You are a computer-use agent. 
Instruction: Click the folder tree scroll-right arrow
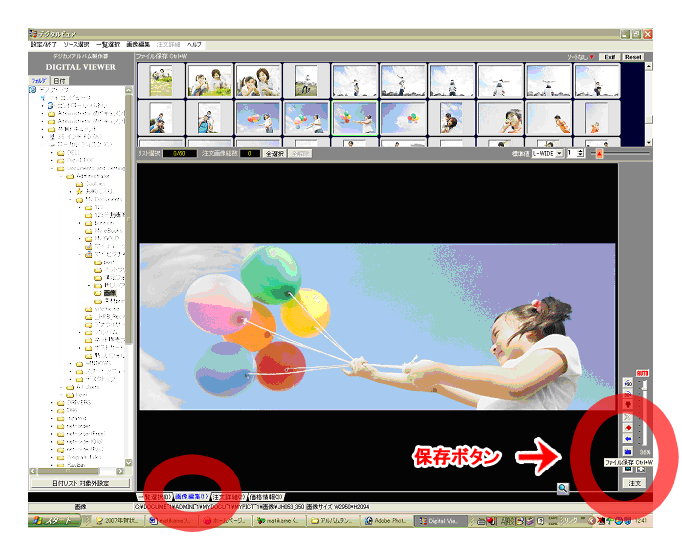point(120,471)
